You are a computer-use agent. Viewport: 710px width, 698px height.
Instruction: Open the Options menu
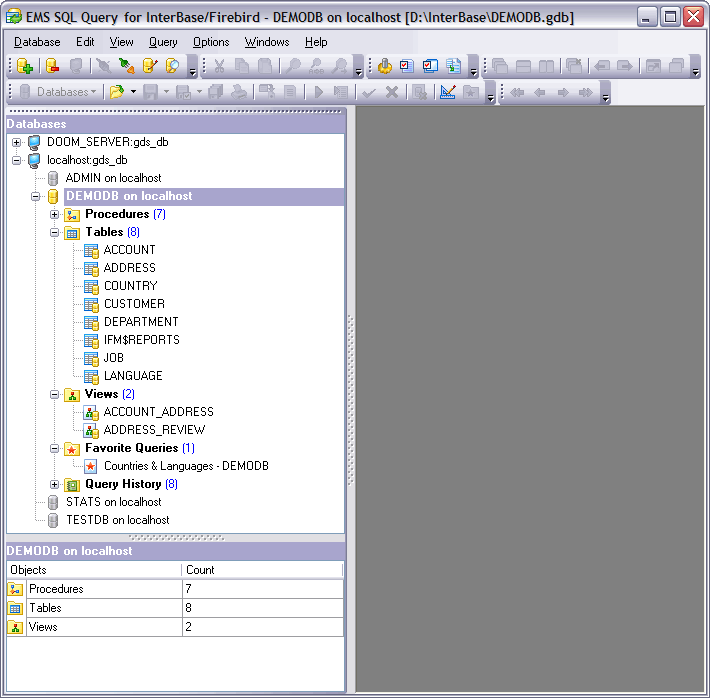click(211, 42)
